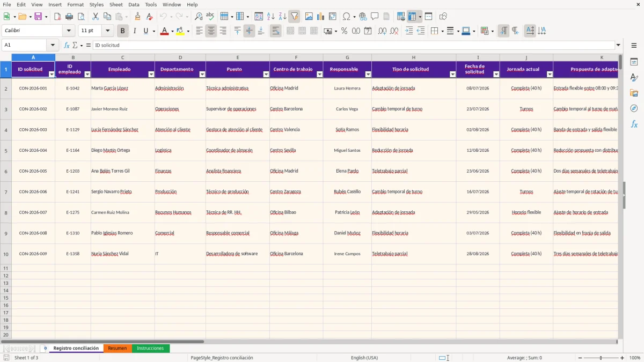Insert a chart

pos(321,17)
